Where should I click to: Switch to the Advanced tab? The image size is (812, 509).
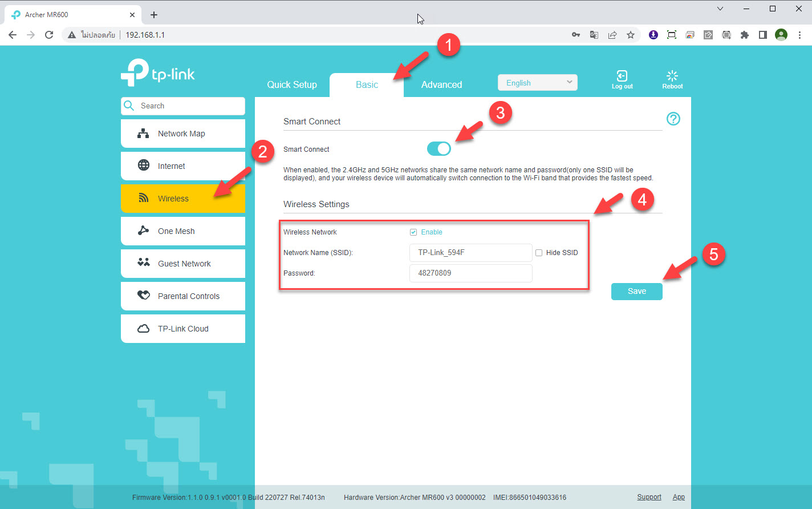tap(441, 84)
